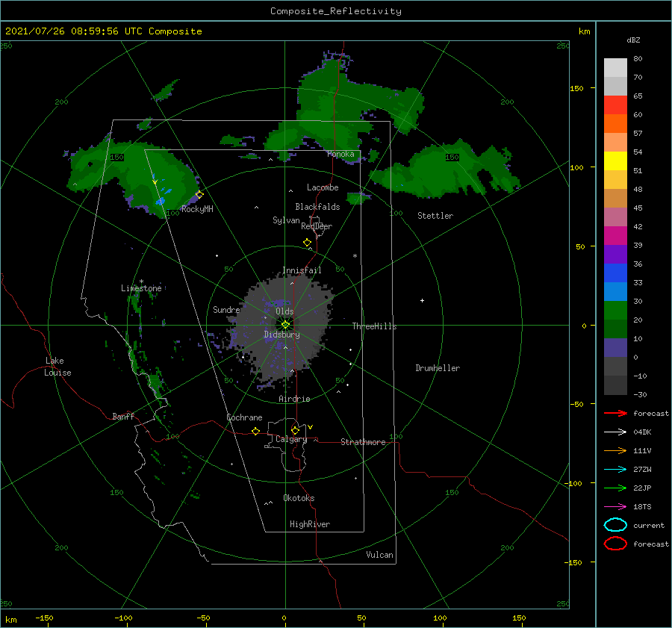Screen dimensions: 672x628
Task: Click the Limestone label on map
Action: tap(141, 288)
